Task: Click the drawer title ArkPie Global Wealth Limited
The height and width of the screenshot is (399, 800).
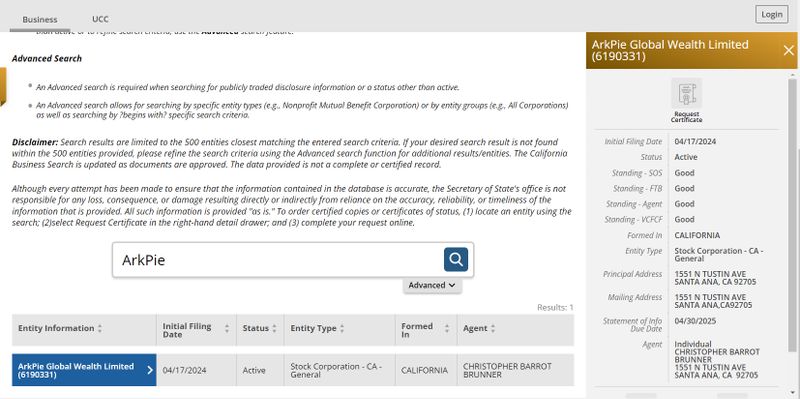Action: [670, 50]
